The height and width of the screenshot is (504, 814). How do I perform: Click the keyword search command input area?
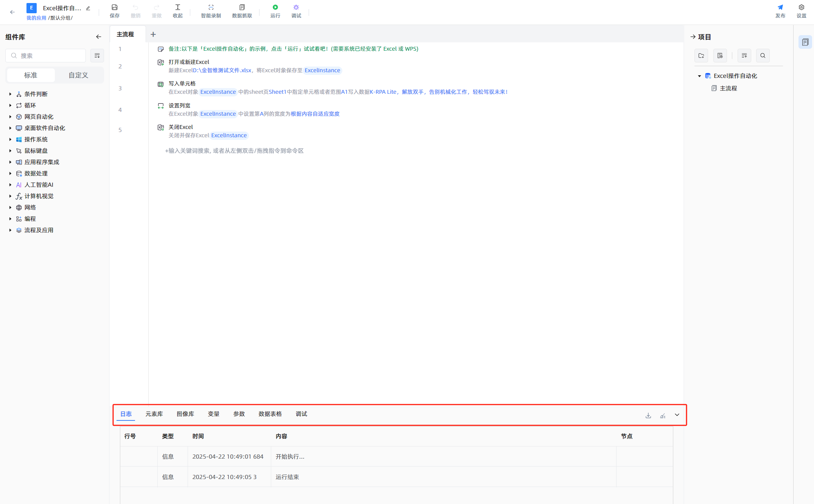234,151
